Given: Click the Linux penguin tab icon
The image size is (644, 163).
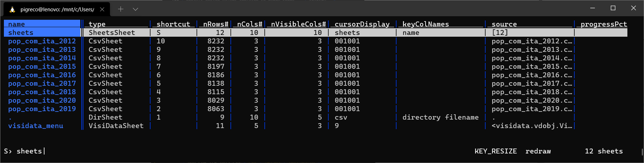Looking at the screenshot, I should 12,10.
